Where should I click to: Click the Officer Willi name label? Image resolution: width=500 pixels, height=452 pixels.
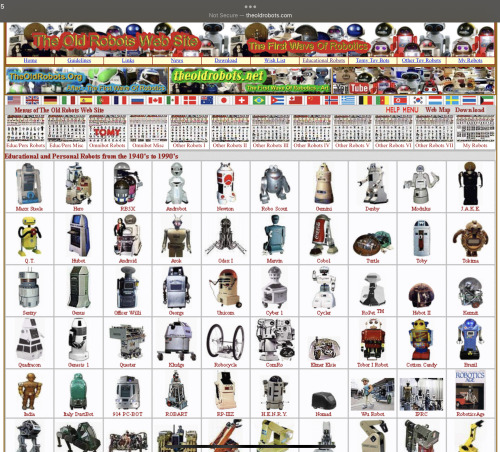point(128,313)
